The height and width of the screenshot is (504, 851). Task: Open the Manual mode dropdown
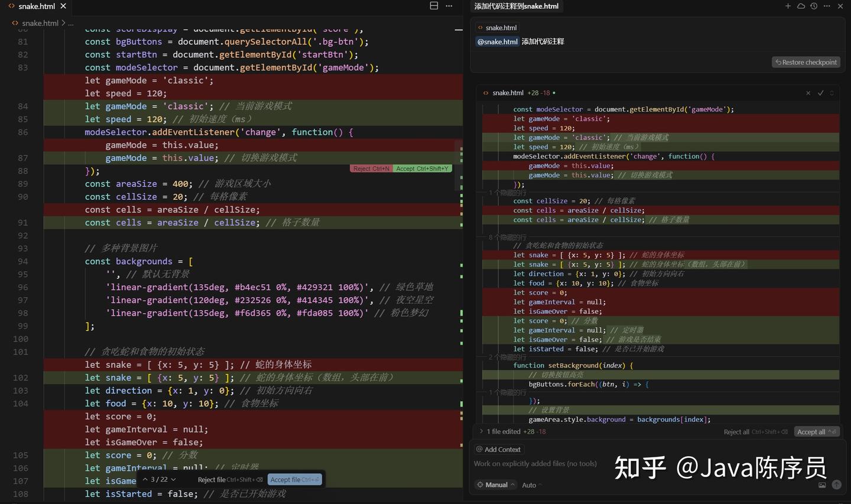(496, 485)
